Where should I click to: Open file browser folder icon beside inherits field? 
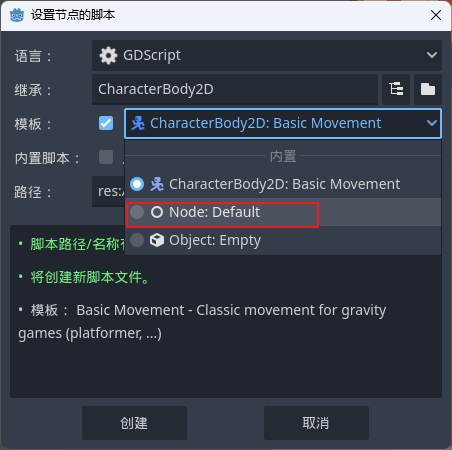coord(428,89)
